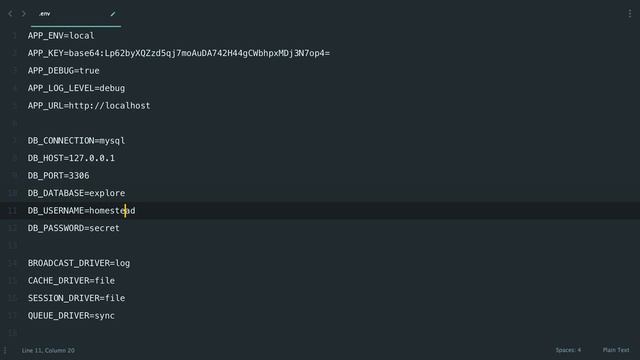Open the Plain Text syntax selector
Viewport: 640px width, 360px height.
616,350
